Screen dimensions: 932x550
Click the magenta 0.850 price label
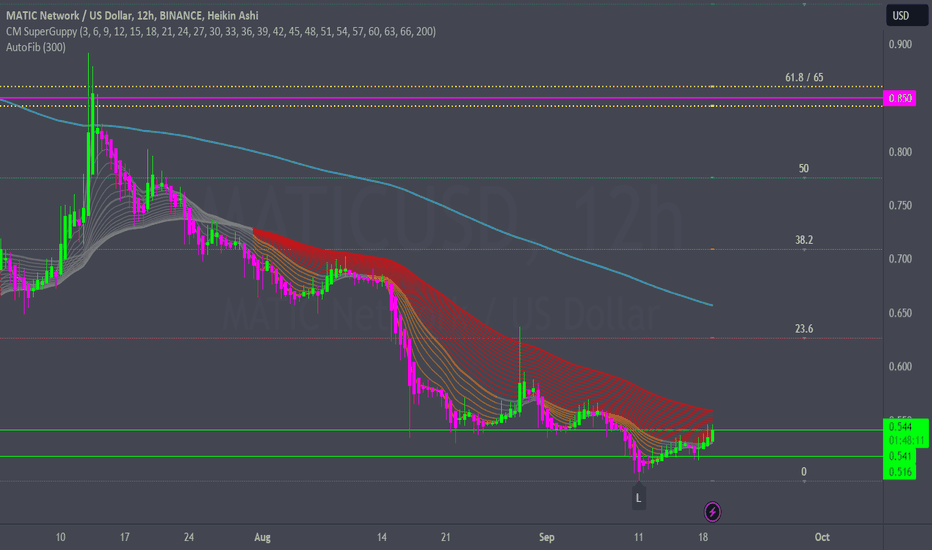point(899,98)
